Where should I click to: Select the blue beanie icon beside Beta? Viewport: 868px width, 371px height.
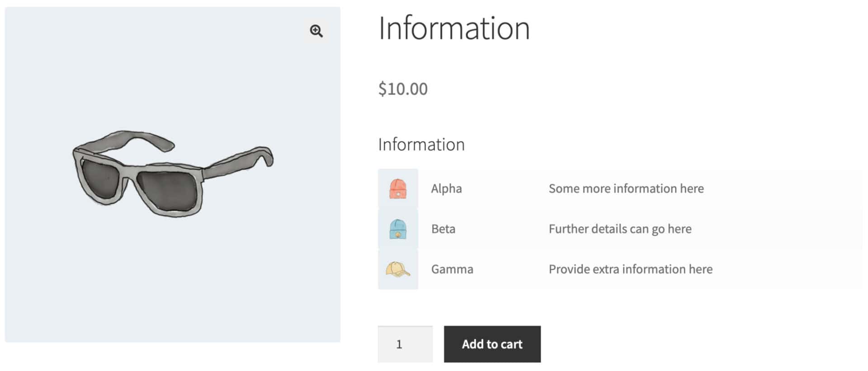click(398, 229)
